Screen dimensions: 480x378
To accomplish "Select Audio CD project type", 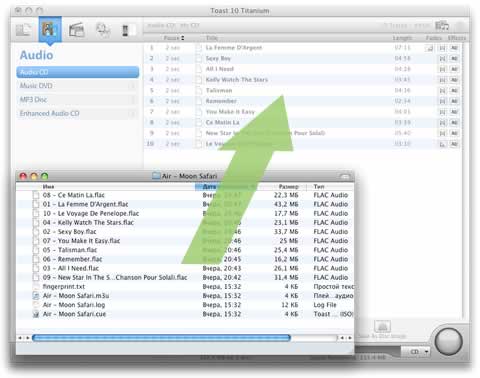I will point(78,72).
